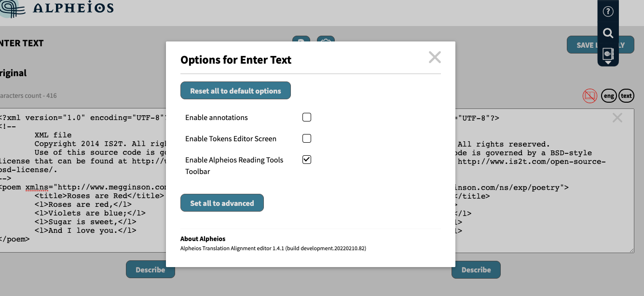Uncheck 'Enable Alpheios Reading Tools Toolbar'
The image size is (644, 296).
click(x=307, y=160)
